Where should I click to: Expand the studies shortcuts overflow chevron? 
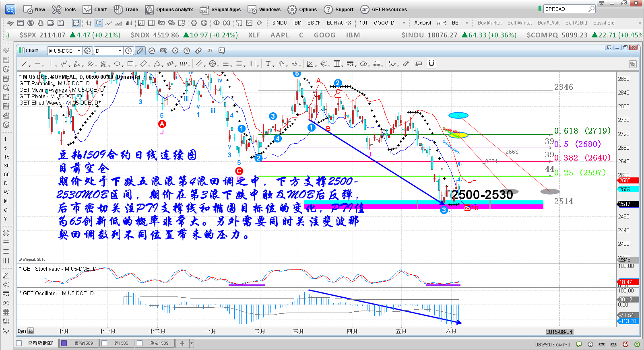(x=467, y=23)
